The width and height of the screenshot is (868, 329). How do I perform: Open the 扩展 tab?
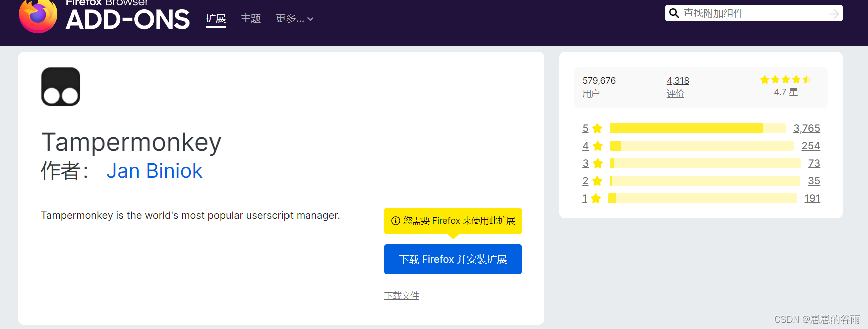216,19
